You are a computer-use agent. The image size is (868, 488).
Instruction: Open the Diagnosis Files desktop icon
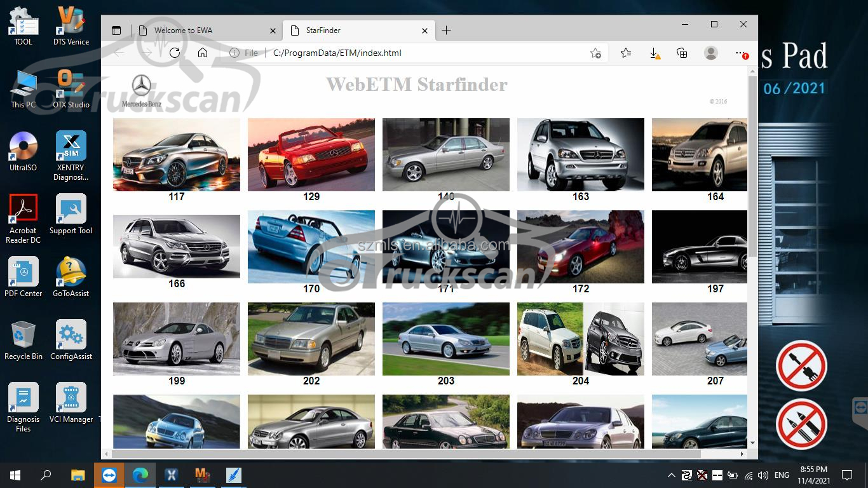tap(24, 407)
